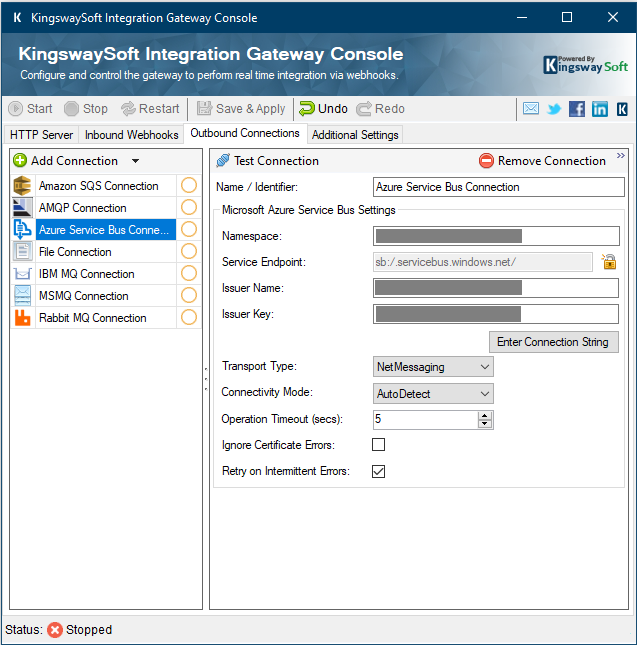Uncheck Retry on Intermittent Errors
Screen dimensions: 637x645
378,471
